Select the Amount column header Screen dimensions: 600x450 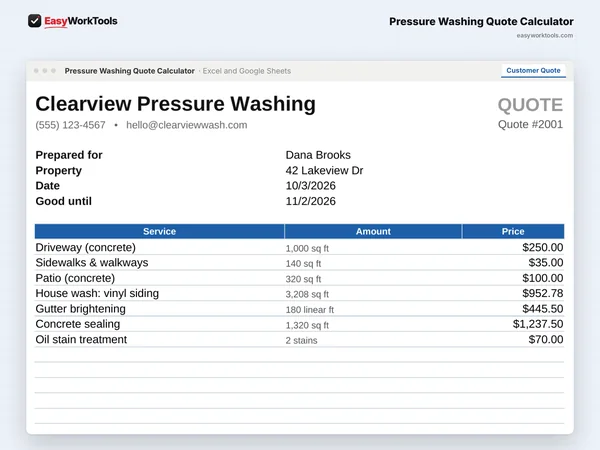pos(373,232)
